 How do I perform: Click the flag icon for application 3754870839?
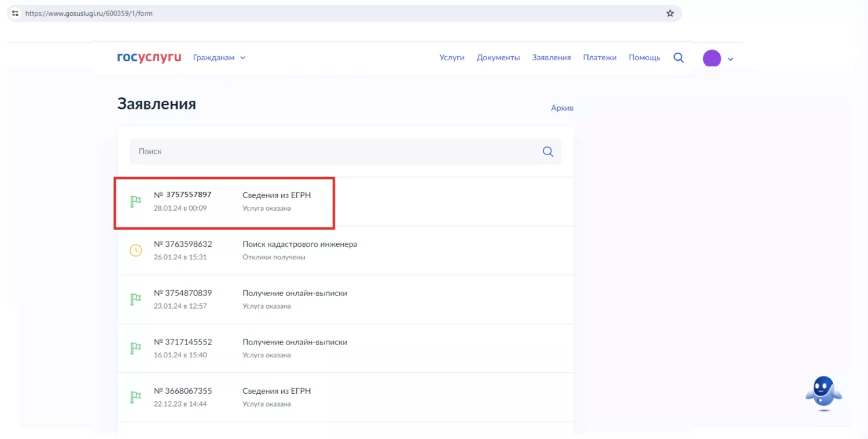tap(135, 299)
